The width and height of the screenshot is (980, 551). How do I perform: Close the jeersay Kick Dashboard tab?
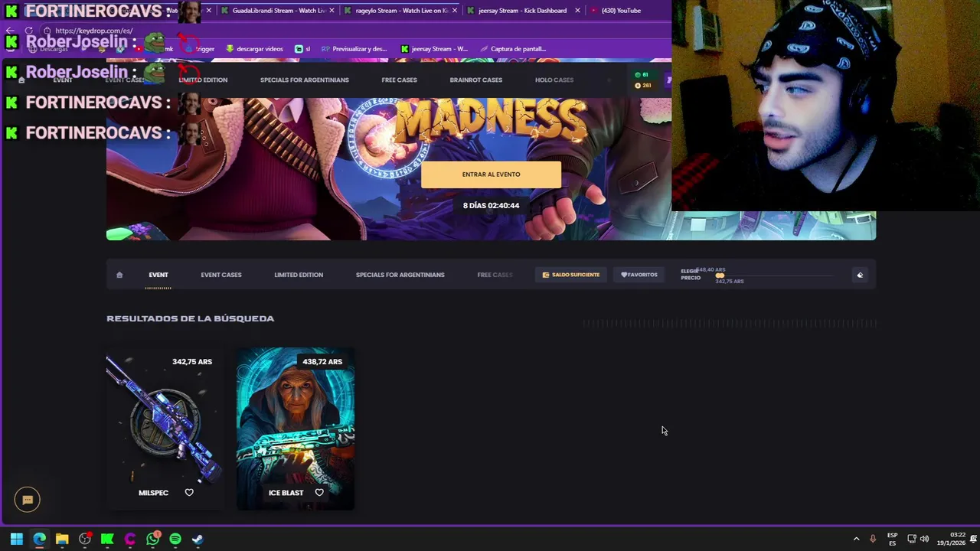(x=577, y=11)
